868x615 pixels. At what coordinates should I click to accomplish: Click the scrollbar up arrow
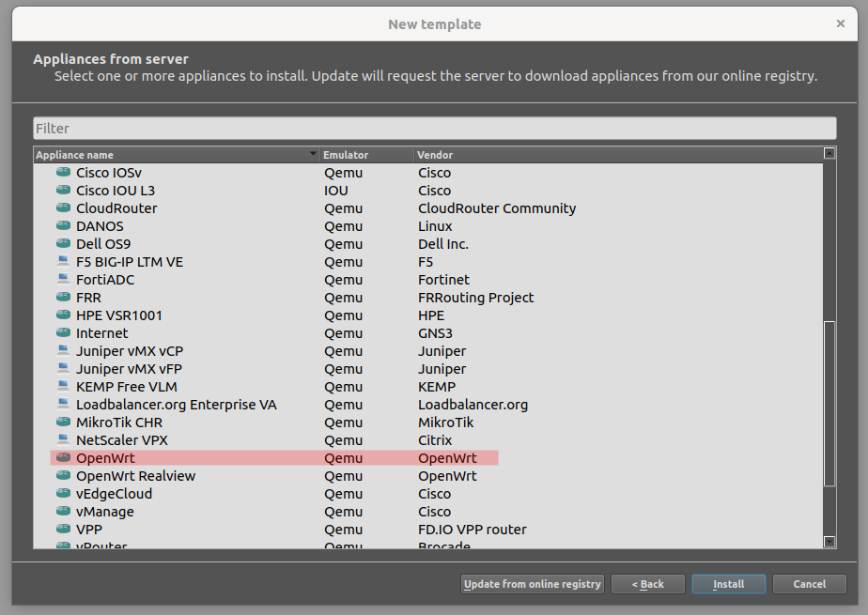click(x=829, y=153)
